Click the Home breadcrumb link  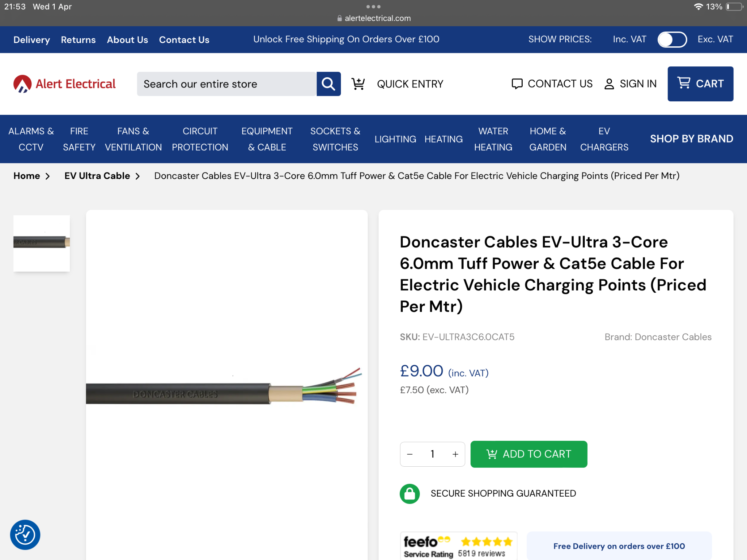[x=27, y=176]
